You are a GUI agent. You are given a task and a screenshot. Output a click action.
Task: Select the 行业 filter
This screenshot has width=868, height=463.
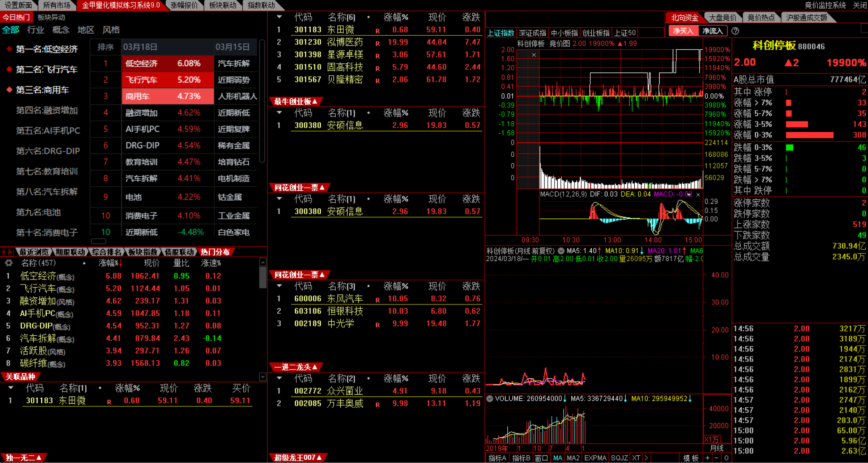click(36, 30)
